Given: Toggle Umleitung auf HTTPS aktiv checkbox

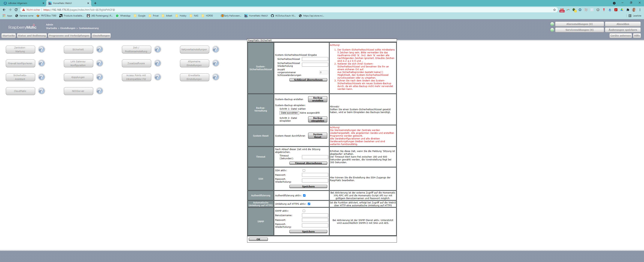Looking at the screenshot, I should tap(309, 204).
